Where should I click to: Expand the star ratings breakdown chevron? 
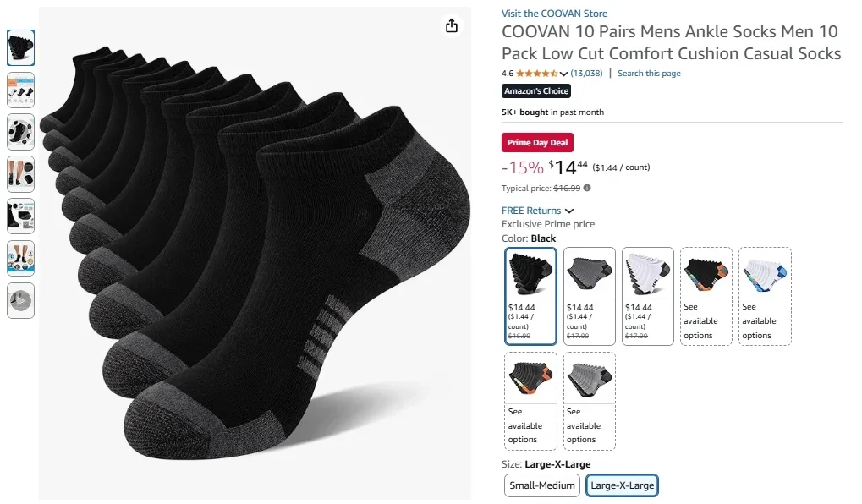coord(563,73)
